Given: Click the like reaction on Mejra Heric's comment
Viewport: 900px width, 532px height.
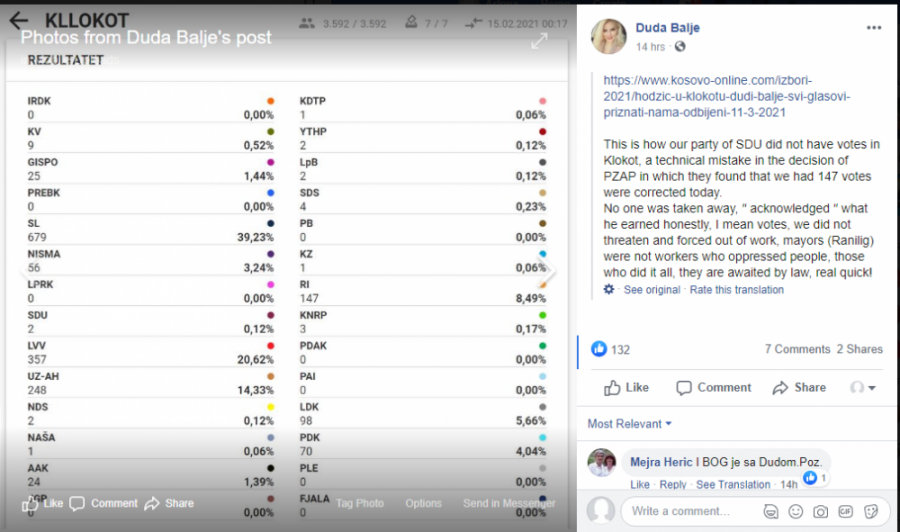Looking at the screenshot, I should click(810, 477).
